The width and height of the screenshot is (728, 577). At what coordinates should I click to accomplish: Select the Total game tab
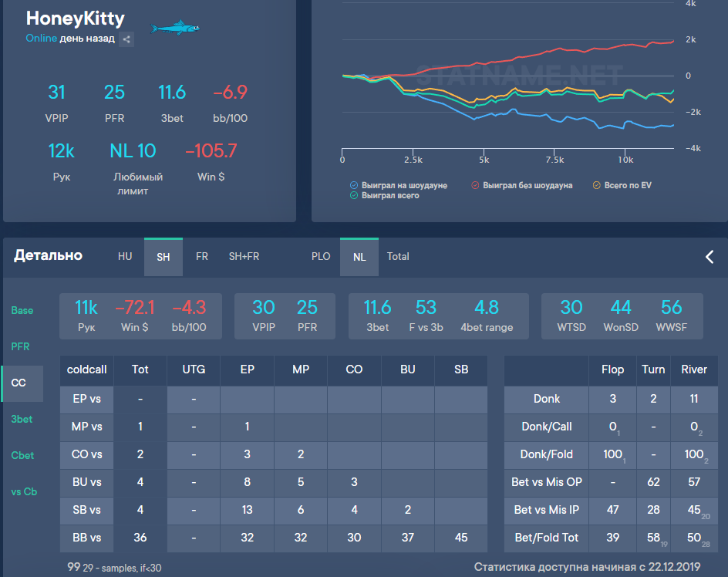(398, 257)
